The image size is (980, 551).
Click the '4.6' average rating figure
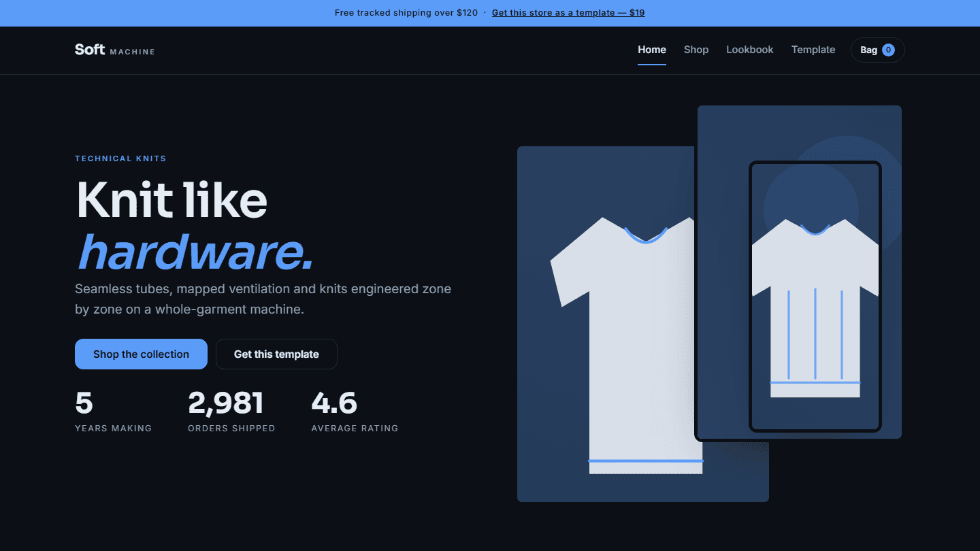pyautogui.click(x=334, y=403)
